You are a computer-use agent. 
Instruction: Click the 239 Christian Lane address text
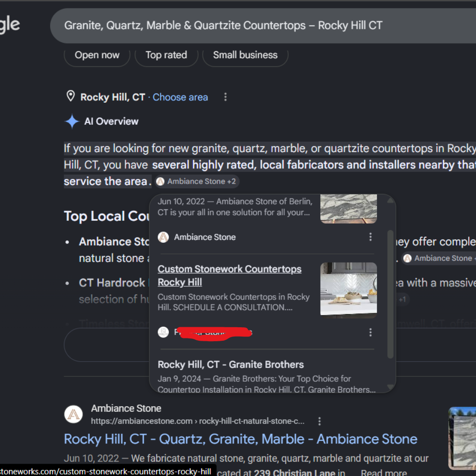click(x=294, y=472)
